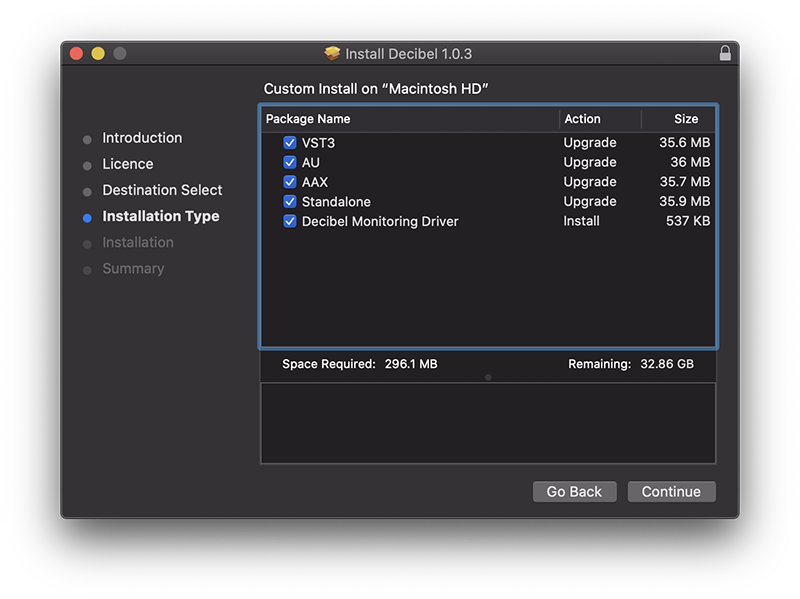This screenshot has height=599, width=800.
Task: Uncheck the VST3 package checkbox
Action: point(290,143)
